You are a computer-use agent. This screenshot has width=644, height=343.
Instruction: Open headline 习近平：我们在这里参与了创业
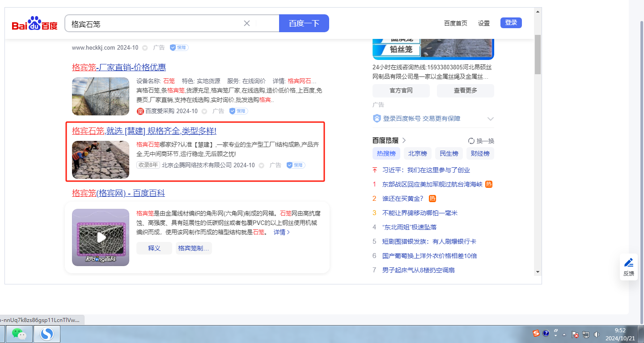click(426, 170)
